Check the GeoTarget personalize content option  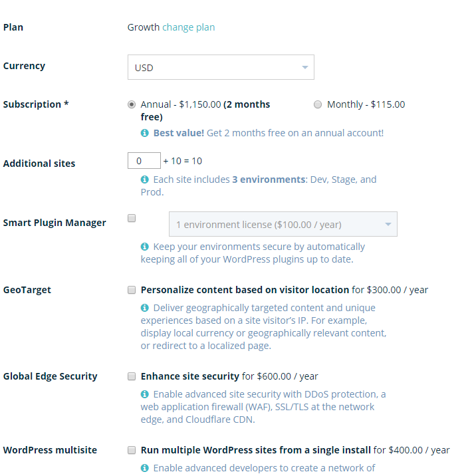[x=132, y=290]
